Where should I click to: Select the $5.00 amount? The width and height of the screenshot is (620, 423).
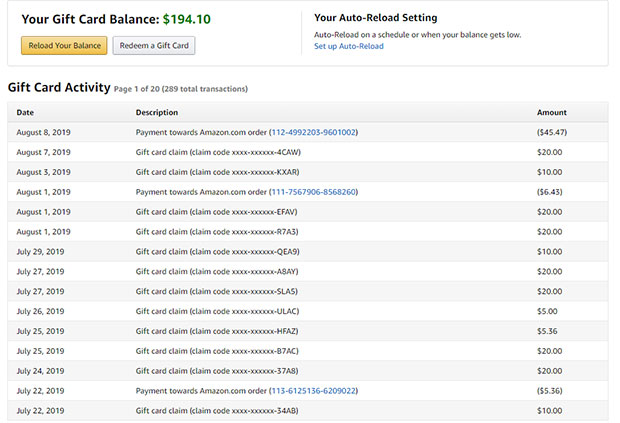(547, 311)
